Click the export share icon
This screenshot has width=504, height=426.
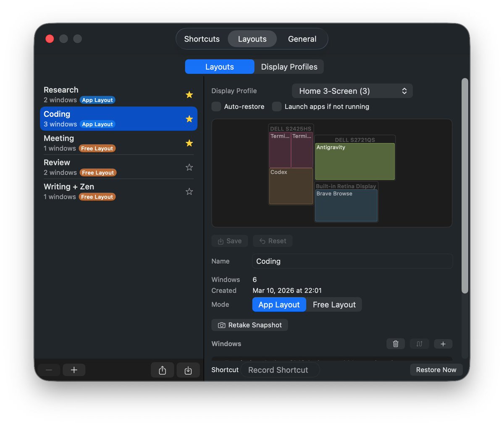pyautogui.click(x=163, y=370)
